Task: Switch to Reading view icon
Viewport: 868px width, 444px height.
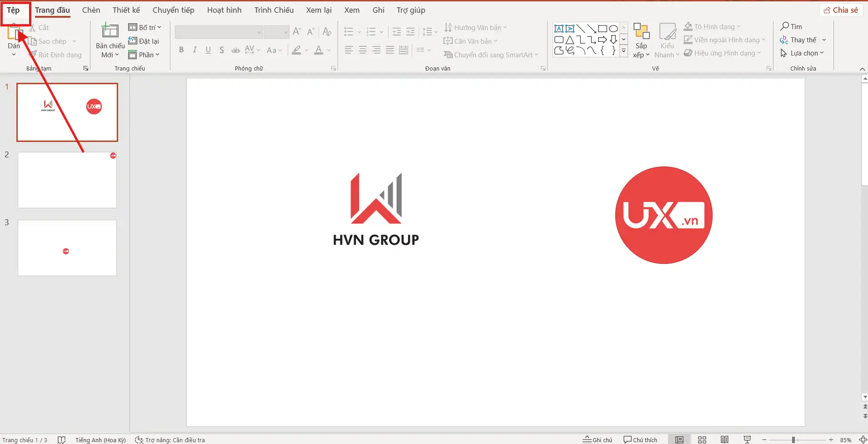Action: pyautogui.click(x=725, y=439)
